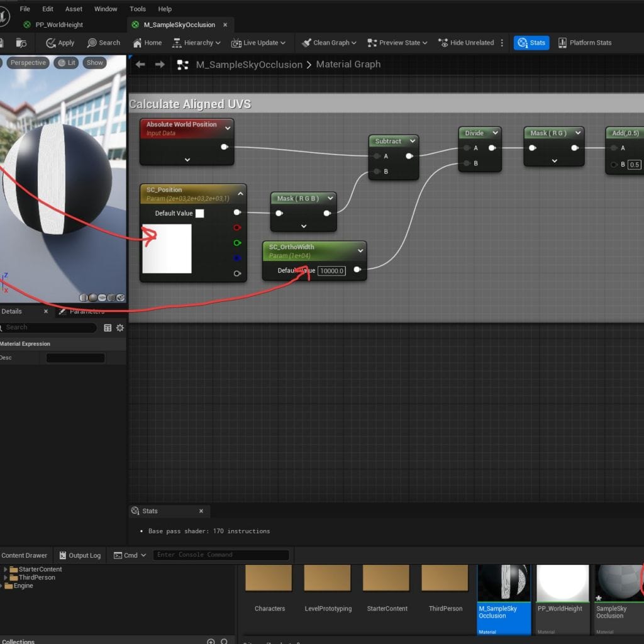
Task: Click the Home toolbar icon
Action: 146,43
